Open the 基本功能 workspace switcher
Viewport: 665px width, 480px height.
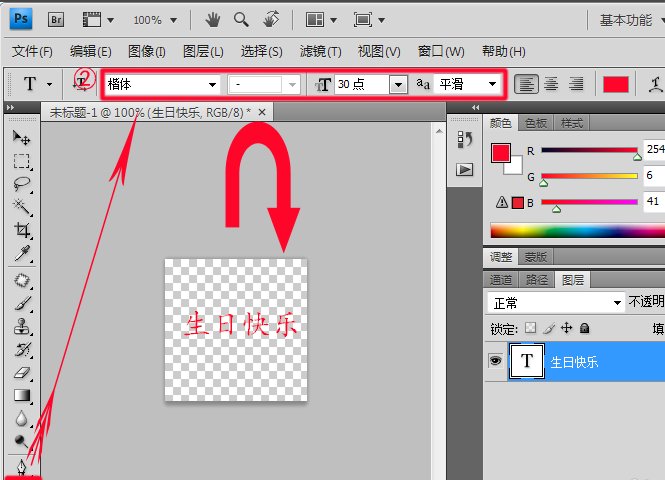tap(631, 20)
